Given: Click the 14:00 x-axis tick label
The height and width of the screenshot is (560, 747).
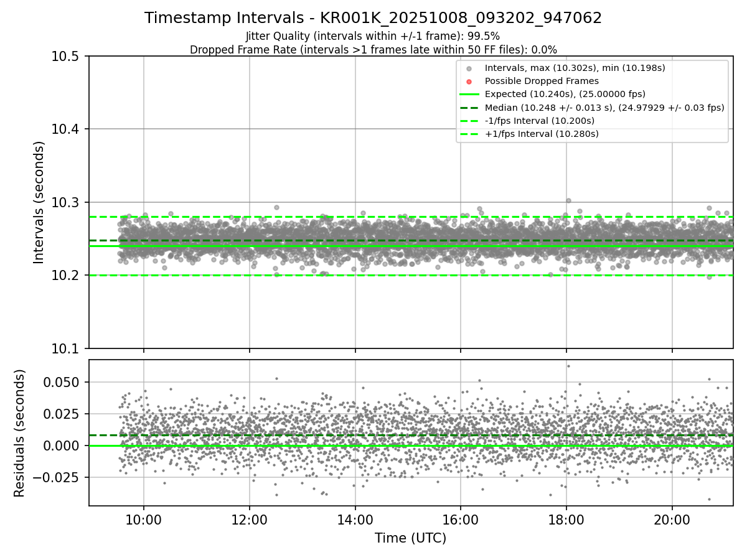Looking at the screenshot, I should coord(355,520).
